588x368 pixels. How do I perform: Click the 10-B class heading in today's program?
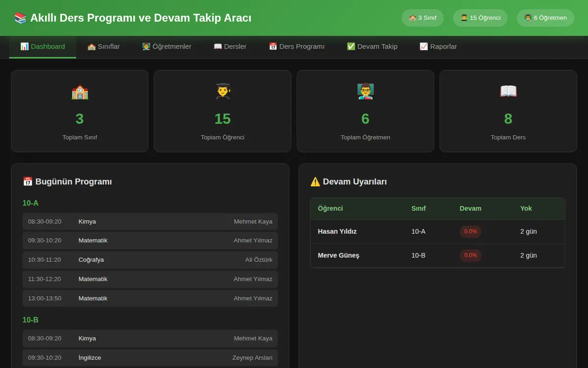pyautogui.click(x=30, y=320)
